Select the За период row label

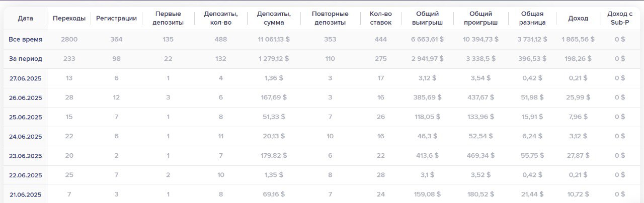(26, 59)
